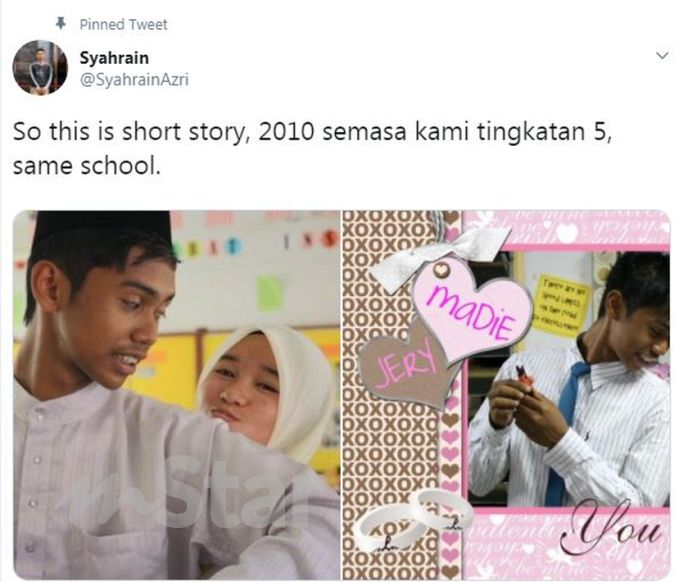Image resolution: width=680 pixels, height=582 pixels.
Task: Click the brown Jery heart tag
Action: click(405, 366)
